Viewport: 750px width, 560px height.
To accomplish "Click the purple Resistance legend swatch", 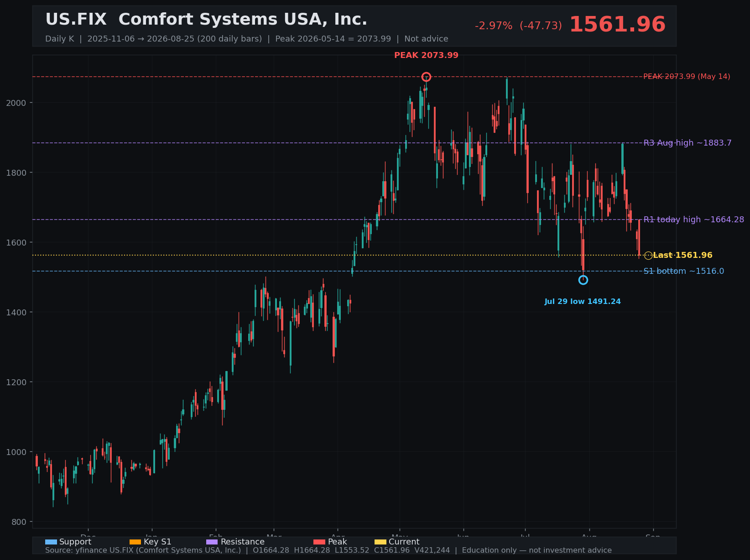I will point(212,542).
